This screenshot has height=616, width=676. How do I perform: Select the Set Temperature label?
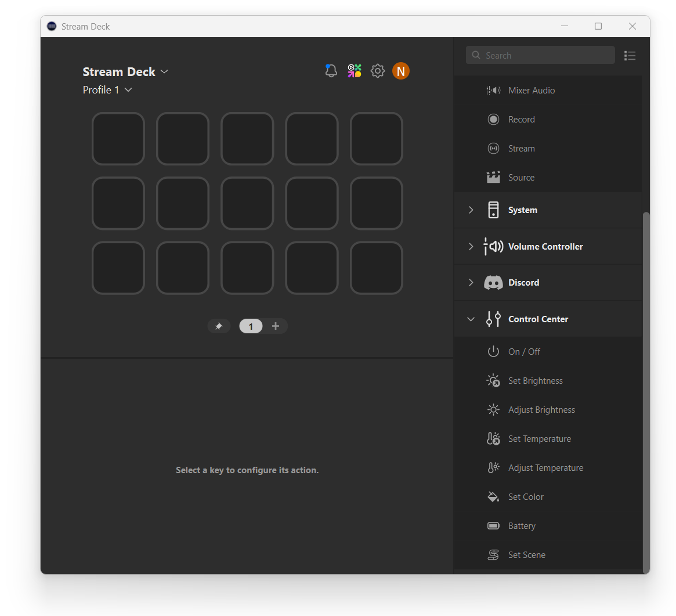tap(540, 439)
